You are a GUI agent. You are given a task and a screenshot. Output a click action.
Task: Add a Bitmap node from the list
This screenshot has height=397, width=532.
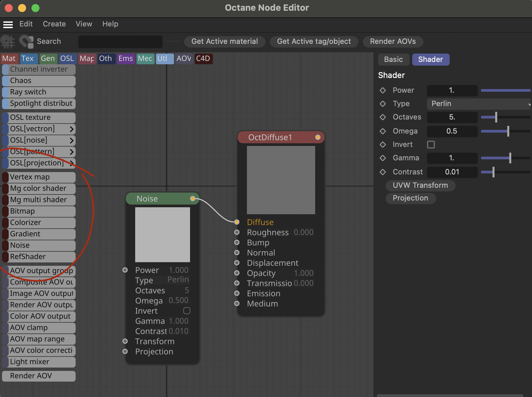point(39,211)
